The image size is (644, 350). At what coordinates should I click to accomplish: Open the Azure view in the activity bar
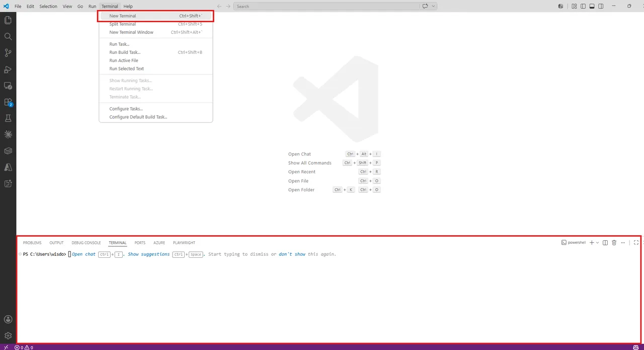point(8,167)
